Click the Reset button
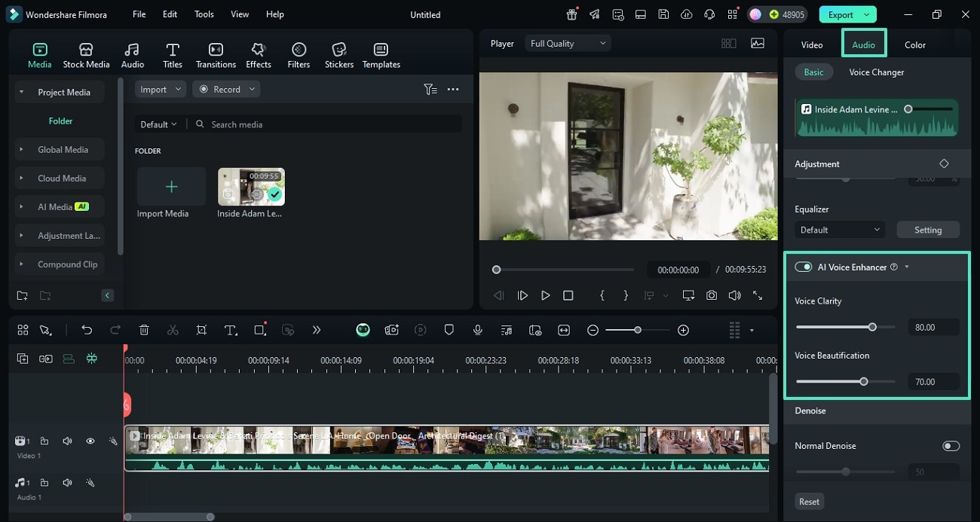 (809, 502)
